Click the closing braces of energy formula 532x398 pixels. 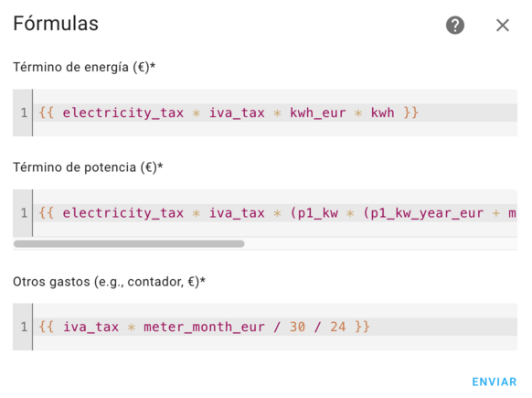[x=410, y=113]
